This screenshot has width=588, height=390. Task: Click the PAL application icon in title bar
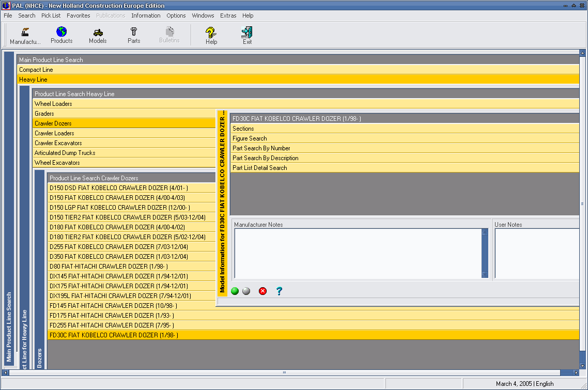(x=6, y=6)
